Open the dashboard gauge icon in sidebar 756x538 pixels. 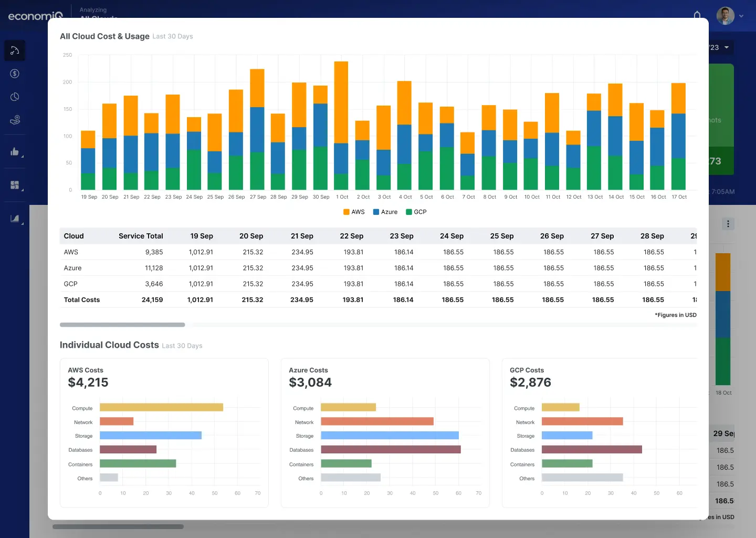15,50
